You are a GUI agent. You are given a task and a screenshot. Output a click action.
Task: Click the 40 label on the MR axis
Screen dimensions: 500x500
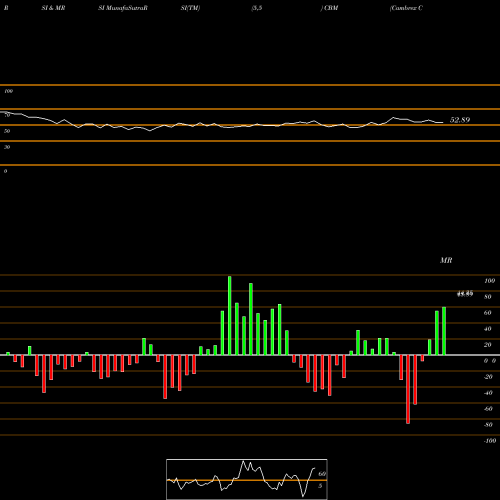click(x=488, y=329)
